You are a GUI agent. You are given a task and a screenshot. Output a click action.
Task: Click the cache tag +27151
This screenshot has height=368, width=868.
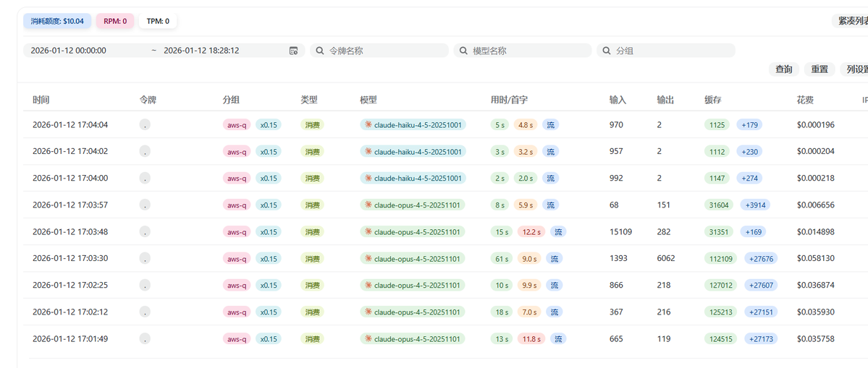[x=761, y=312]
